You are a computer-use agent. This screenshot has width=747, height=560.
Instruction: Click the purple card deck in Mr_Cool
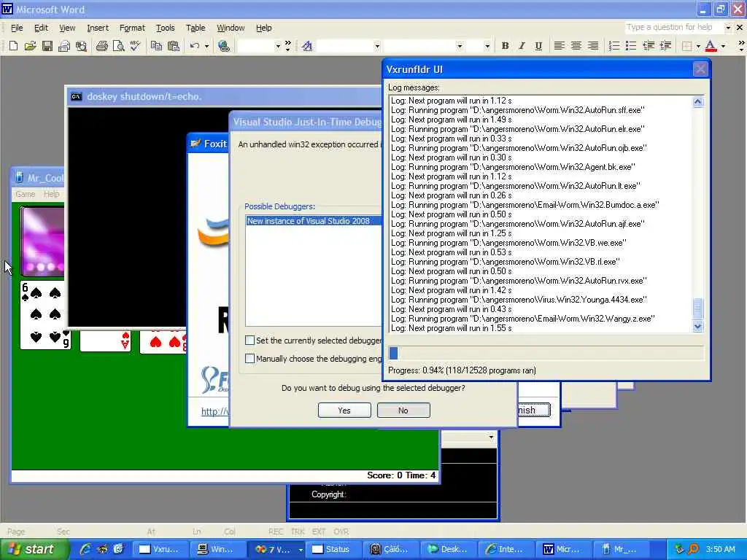pos(43,241)
